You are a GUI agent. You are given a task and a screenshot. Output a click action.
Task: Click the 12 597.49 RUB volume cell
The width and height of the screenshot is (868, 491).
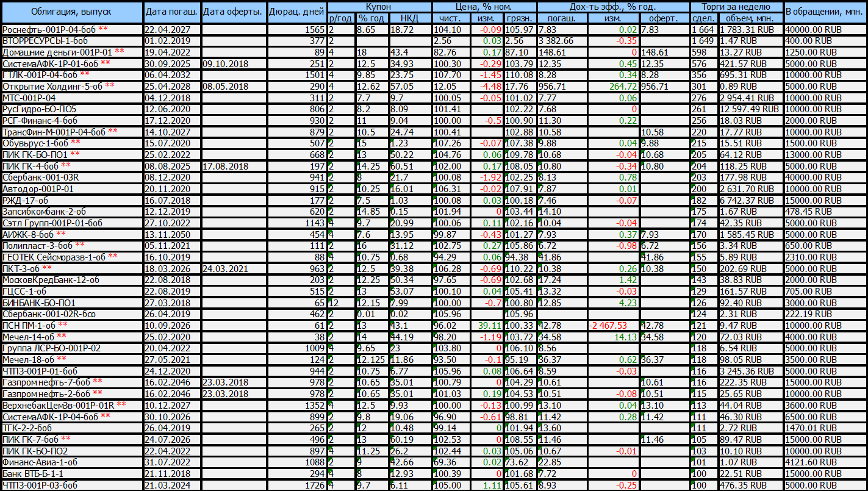[751, 109]
